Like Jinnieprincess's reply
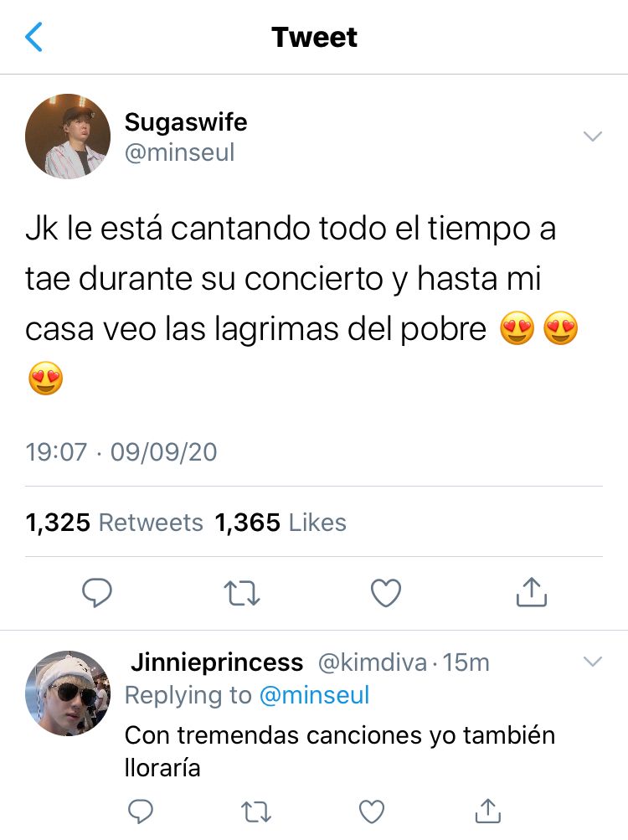Image resolution: width=628 pixels, height=840 pixels. 371,811
